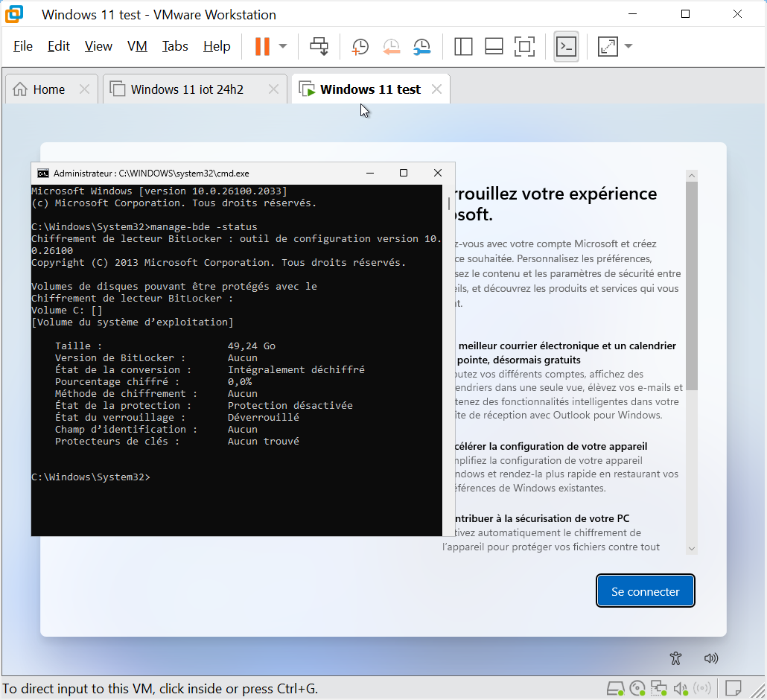Revert the VM to its snapshot
The height and width of the screenshot is (700, 767).
point(392,47)
